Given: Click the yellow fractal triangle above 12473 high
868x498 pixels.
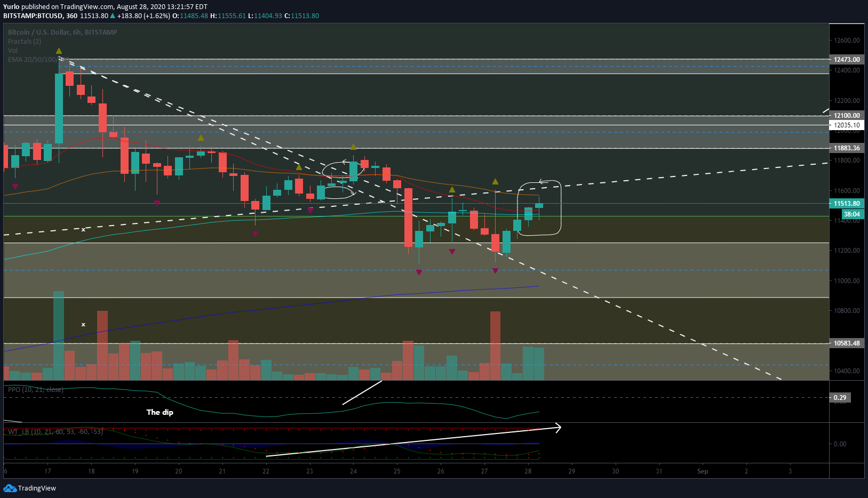Looking at the screenshot, I should 59,51.
